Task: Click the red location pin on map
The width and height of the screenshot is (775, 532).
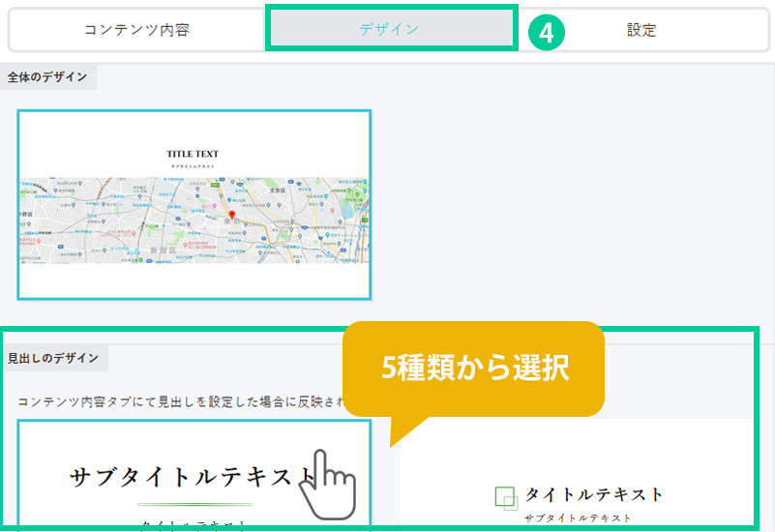Action: (x=230, y=216)
